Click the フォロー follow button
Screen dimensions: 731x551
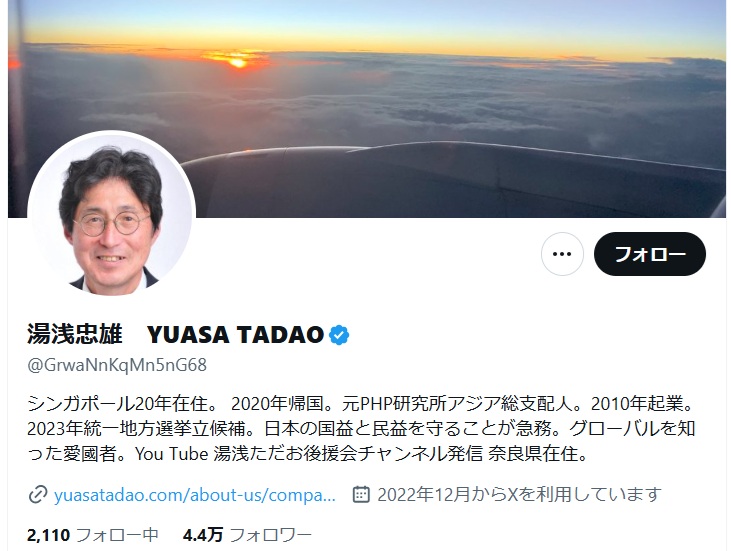(649, 254)
